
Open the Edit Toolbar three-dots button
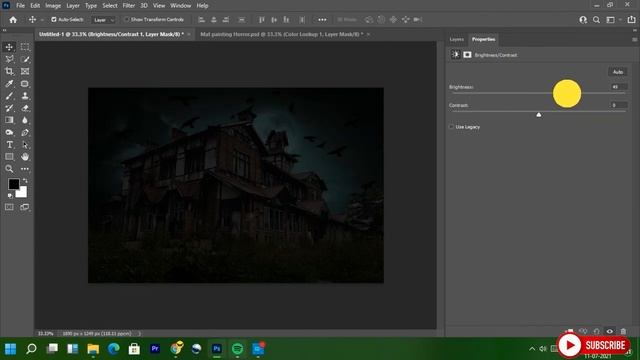(25, 169)
